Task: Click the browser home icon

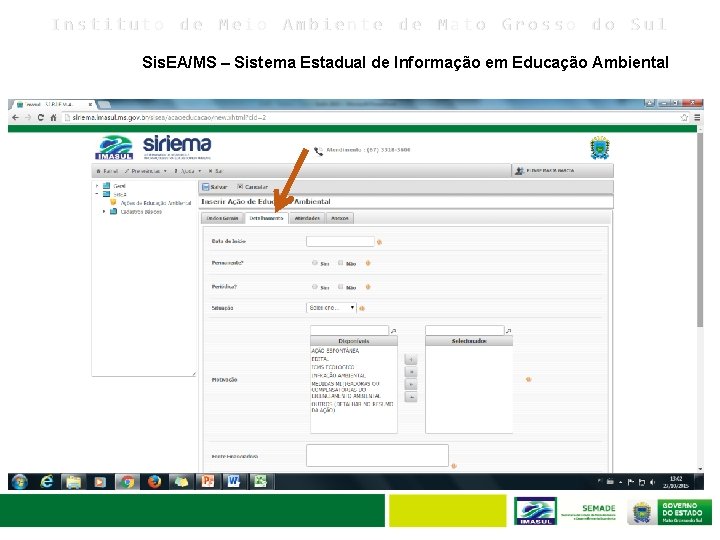Action: tap(53, 118)
